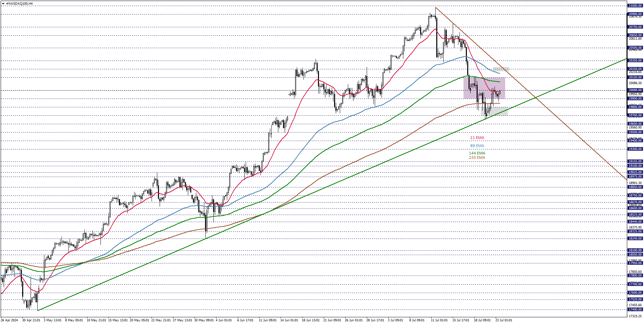Select the 18100.00 level price tag
This screenshot has width=644, height=324.
(x=635, y=250)
